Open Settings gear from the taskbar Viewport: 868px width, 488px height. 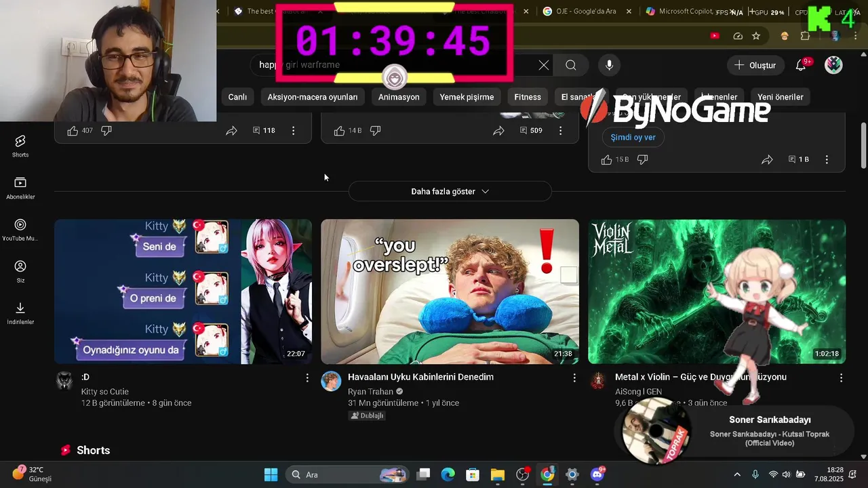(572, 474)
